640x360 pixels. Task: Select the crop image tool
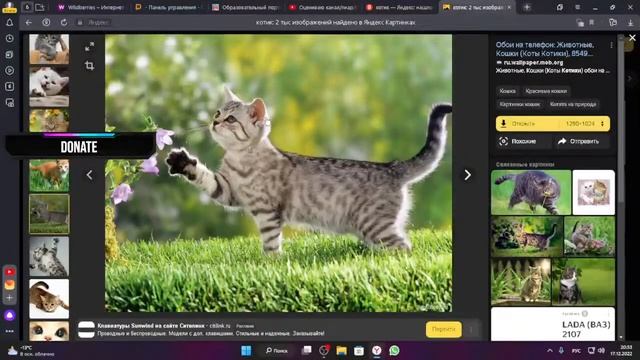click(x=89, y=65)
